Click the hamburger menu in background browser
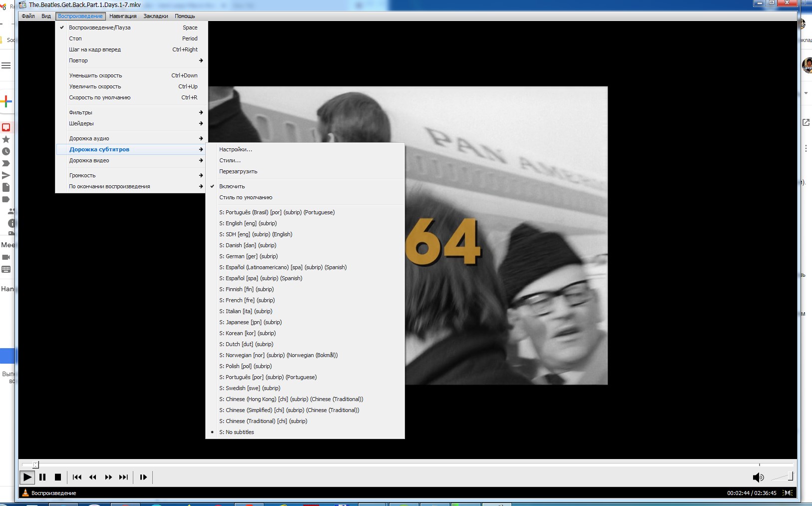Viewport: 812px width, 506px height. (x=6, y=65)
